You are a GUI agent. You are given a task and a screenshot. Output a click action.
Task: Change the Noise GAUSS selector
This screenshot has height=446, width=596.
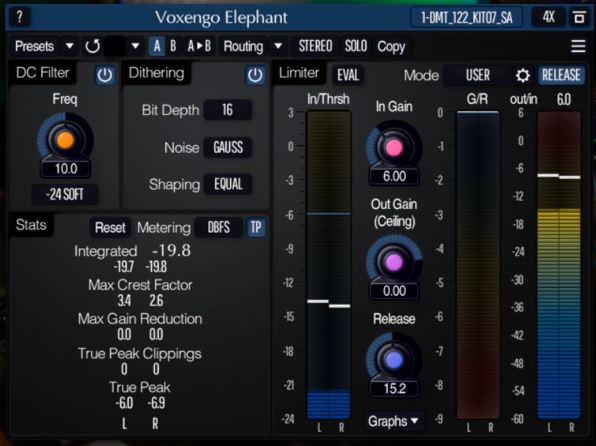pyautogui.click(x=228, y=147)
